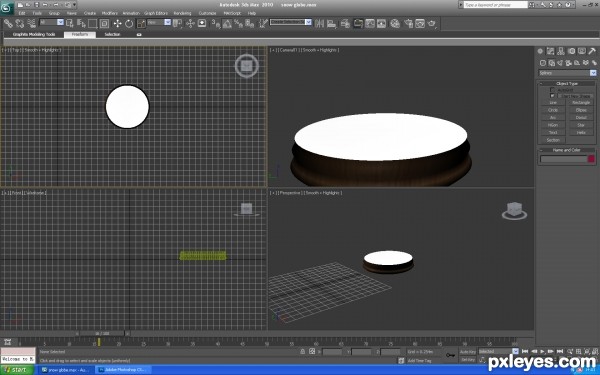
Task: Click the Circle spline button
Action: pos(553,110)
